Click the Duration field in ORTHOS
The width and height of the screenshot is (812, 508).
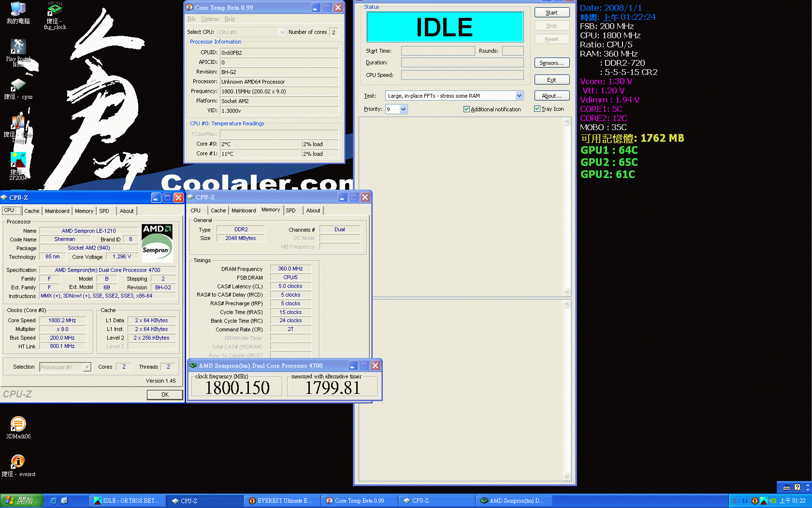(x=462, y=62)
